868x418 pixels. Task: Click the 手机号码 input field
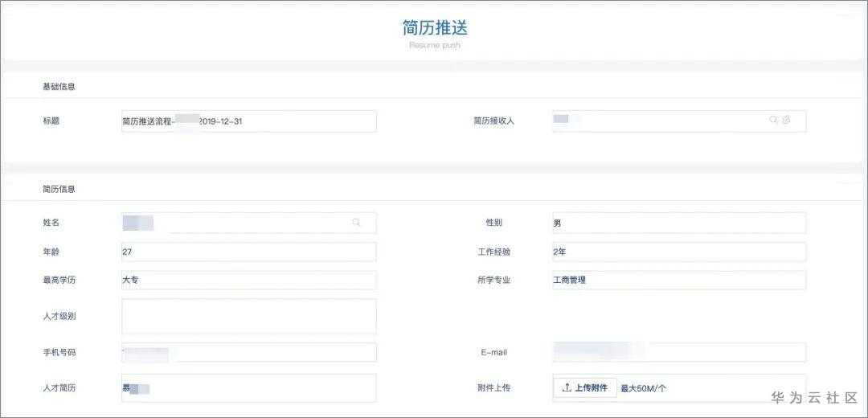[249, 352]
